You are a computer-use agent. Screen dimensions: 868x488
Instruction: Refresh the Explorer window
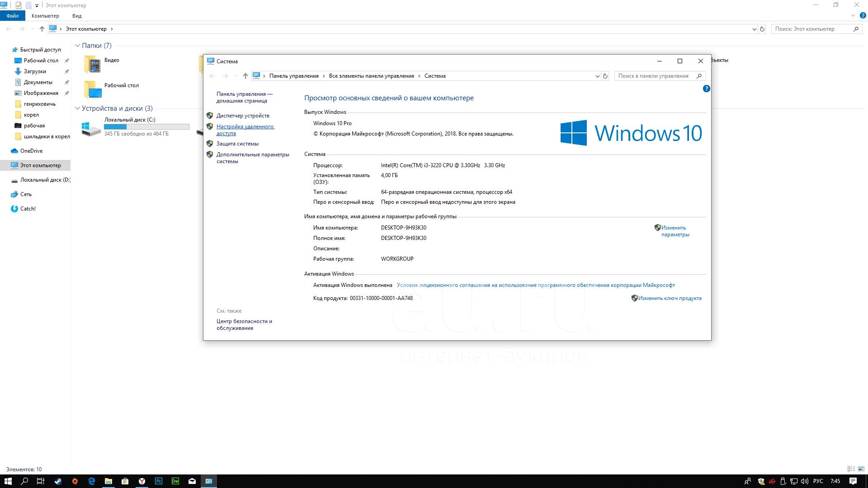click(762, 29)
